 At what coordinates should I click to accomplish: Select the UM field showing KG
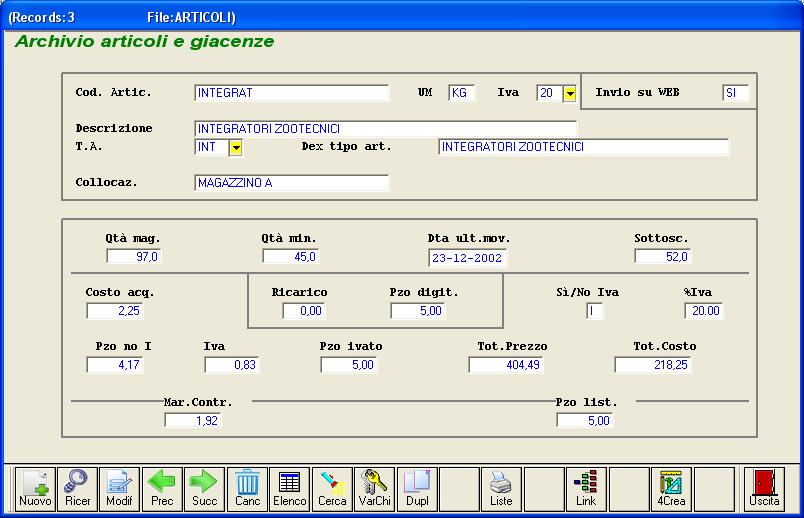(461, 93)
